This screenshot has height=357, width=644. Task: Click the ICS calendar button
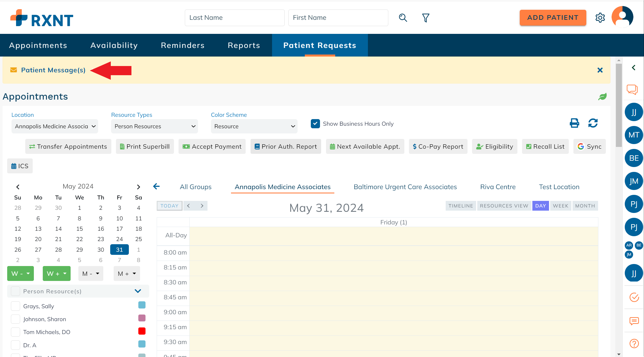coord(20,166)
